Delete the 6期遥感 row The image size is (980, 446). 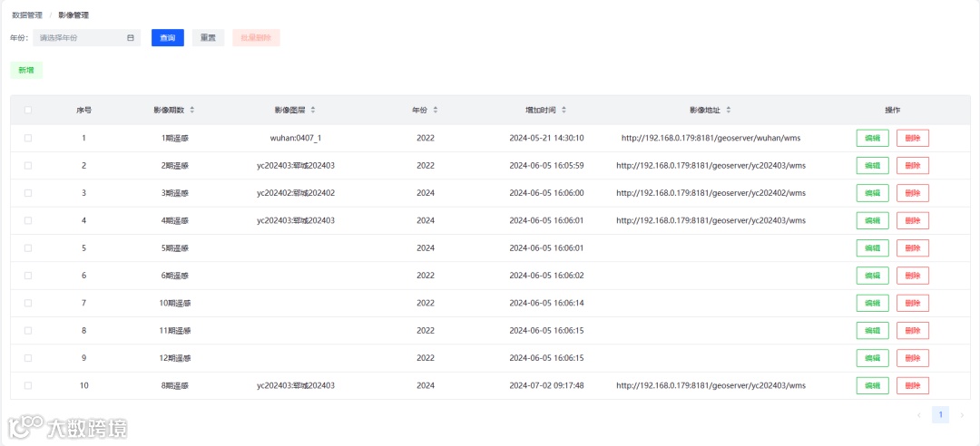[x=913, y=276]
